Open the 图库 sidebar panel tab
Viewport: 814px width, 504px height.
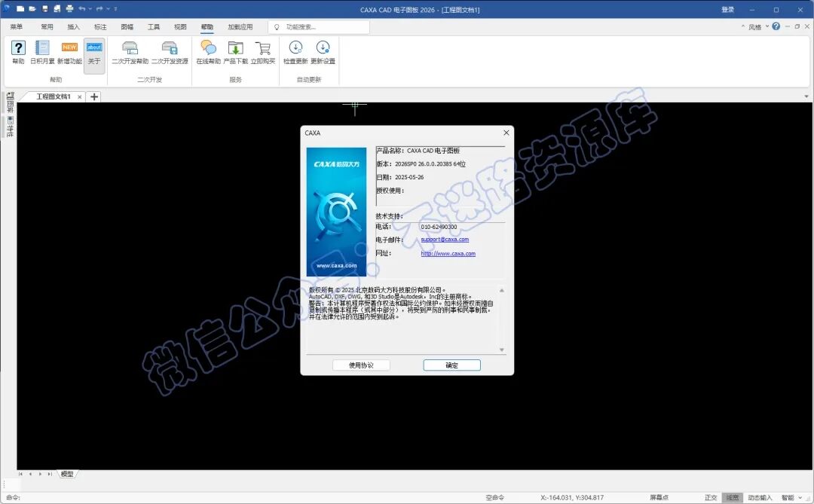pyautogui.click(x=9, y=102)
